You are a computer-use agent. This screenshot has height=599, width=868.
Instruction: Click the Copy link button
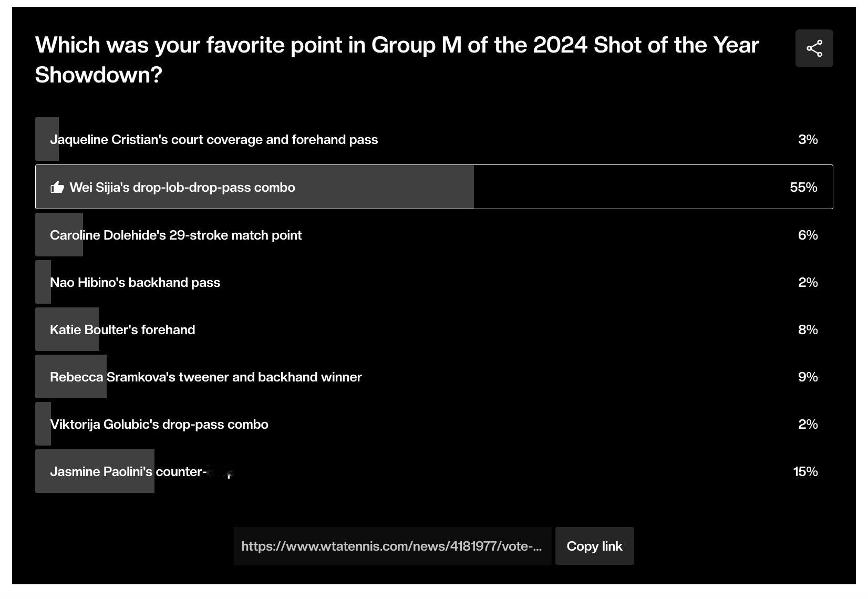594,546
